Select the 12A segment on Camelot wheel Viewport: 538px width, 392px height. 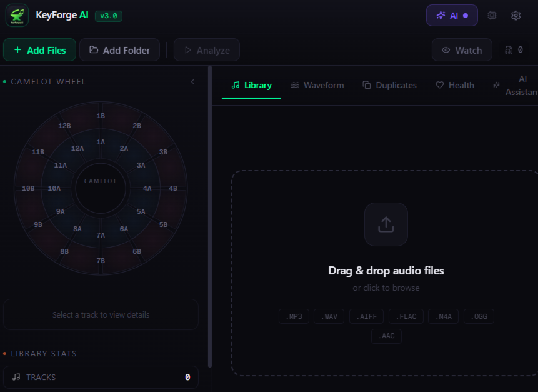point(77,148)
